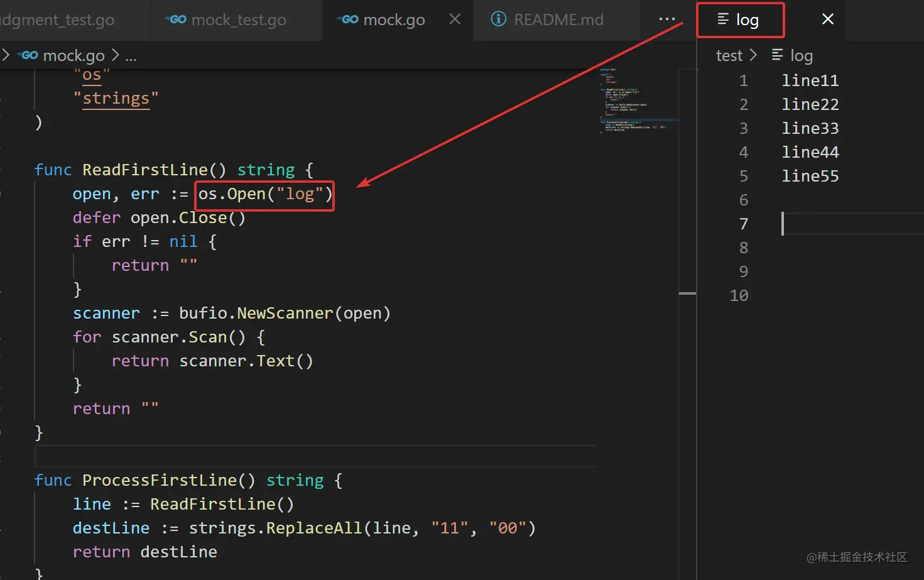Open the More Actions ellipsis menu
The width and height of the screenshot is (924, 580).
point(667,19)
